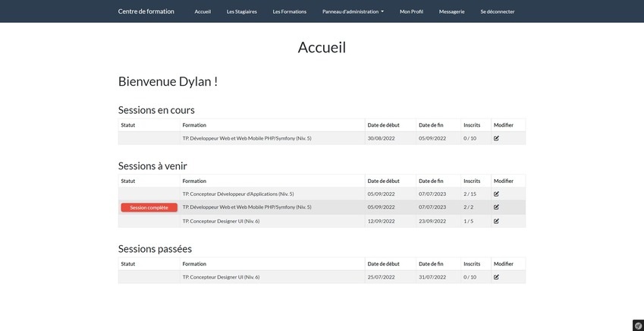
Task: Click the 23/09/2022 end date cell
Action: [x=432, y=222]
